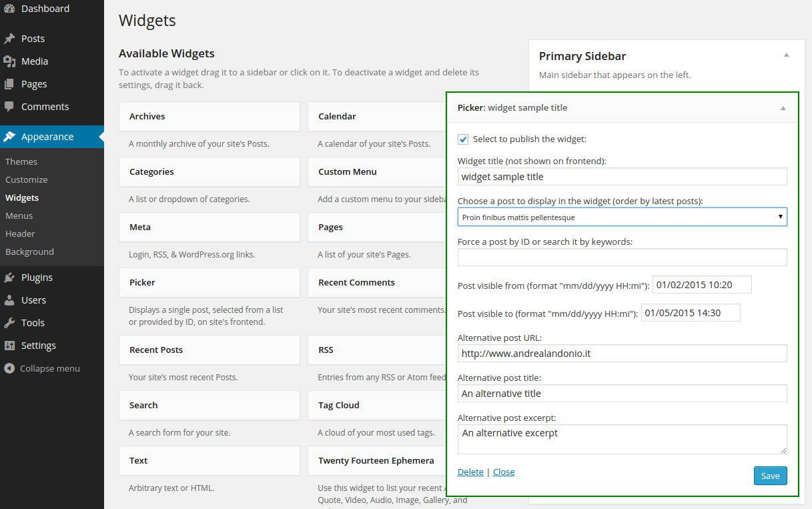Click the Alternative post URL field

622,353
